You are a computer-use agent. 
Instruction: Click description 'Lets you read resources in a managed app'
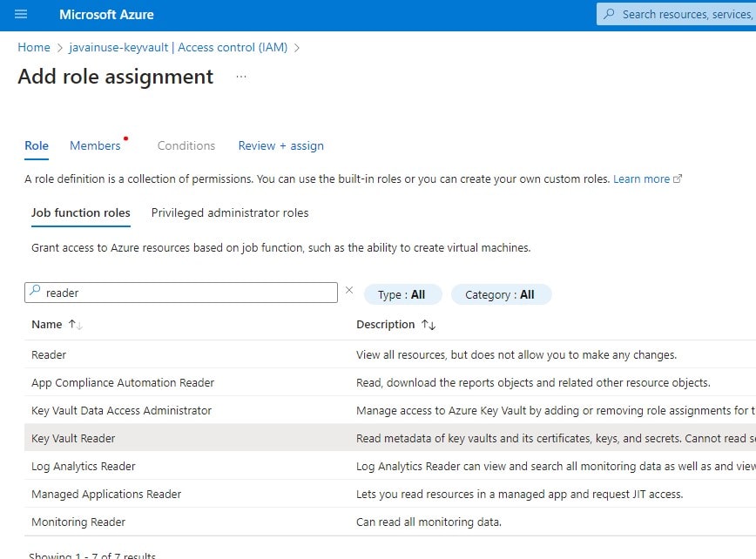click(x=519, y=494)
